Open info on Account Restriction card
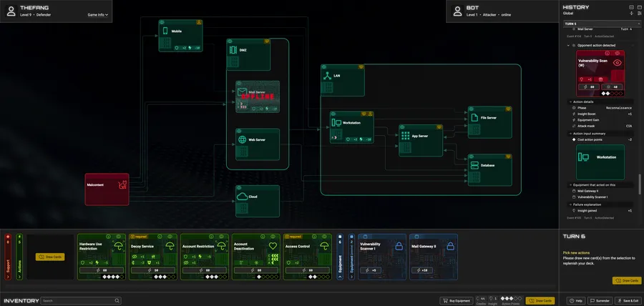This screenshot has height=306, width=644. click(x=212, y=236)
